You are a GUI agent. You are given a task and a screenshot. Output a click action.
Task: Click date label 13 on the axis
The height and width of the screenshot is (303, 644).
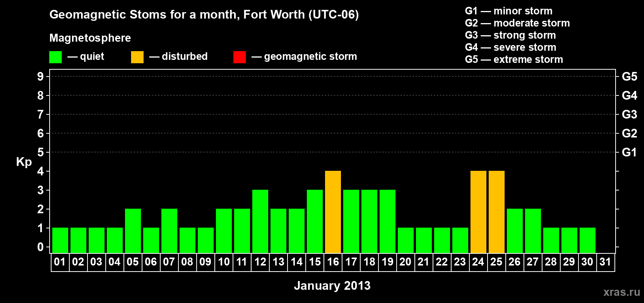[278, 262]
